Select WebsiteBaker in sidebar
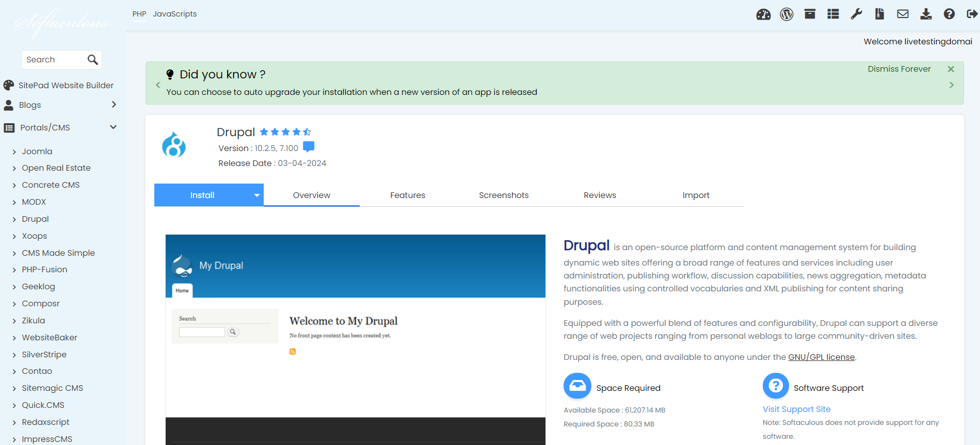Screen dimensions: 980x445 [x=50, y=338]
